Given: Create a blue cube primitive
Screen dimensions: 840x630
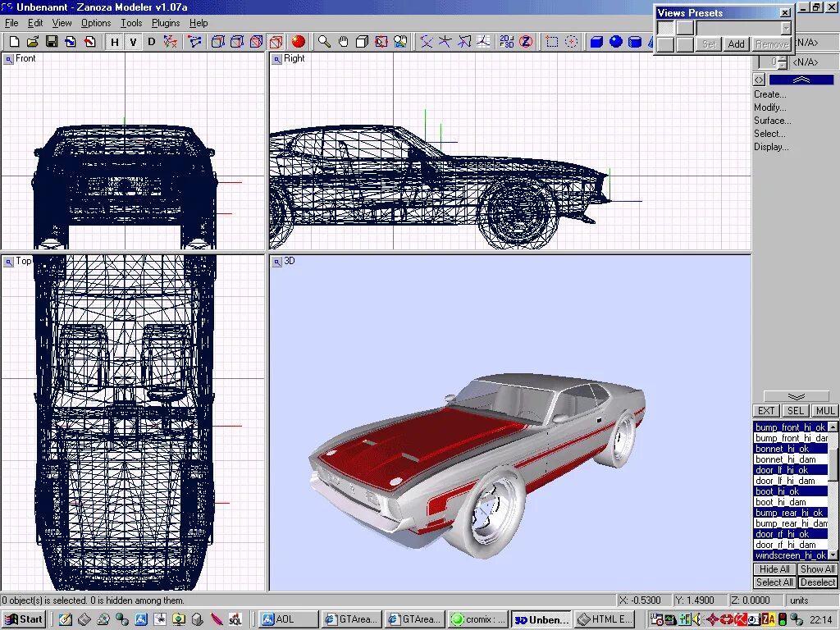Looking at the screenshot, I should click(x=596, y=42).
